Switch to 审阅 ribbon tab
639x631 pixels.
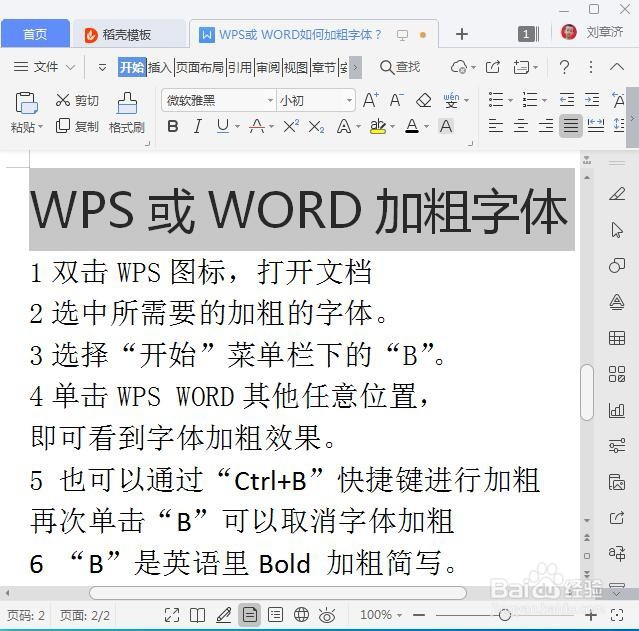(268, 67)
